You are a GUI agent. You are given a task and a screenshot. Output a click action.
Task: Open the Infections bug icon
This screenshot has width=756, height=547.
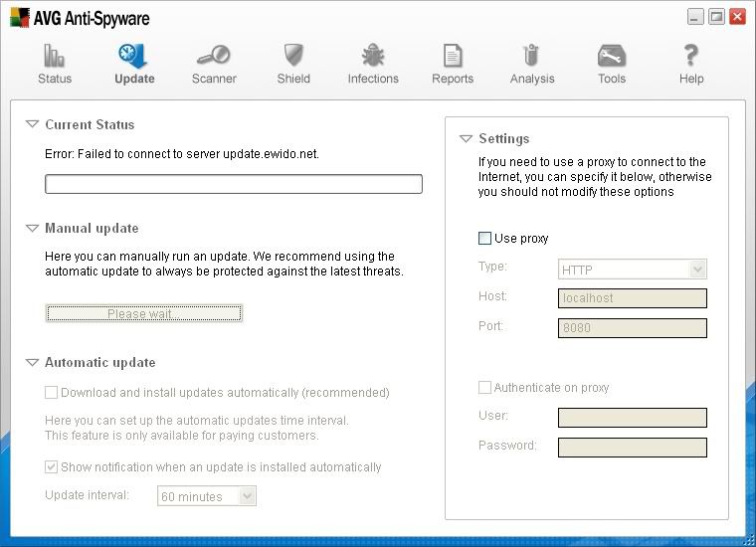(x=373, y=55)
